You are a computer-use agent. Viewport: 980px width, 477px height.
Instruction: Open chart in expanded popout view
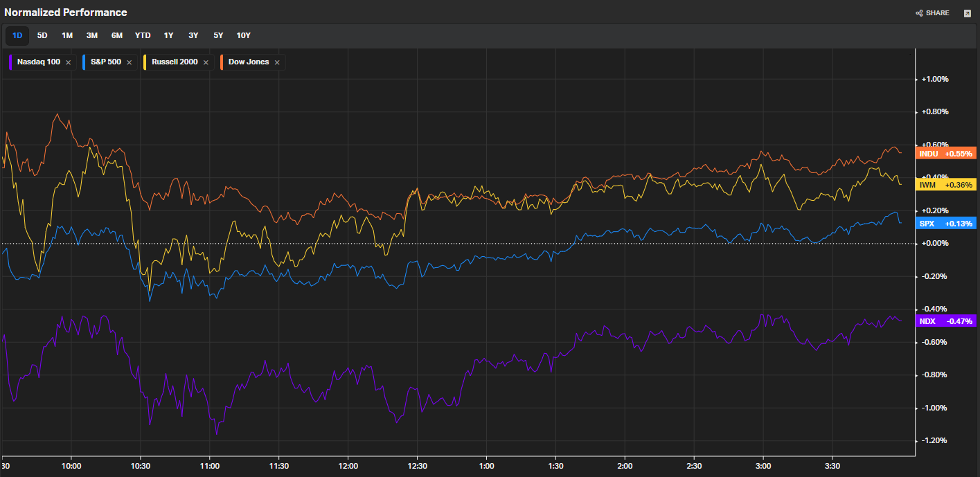coord(968,13)
